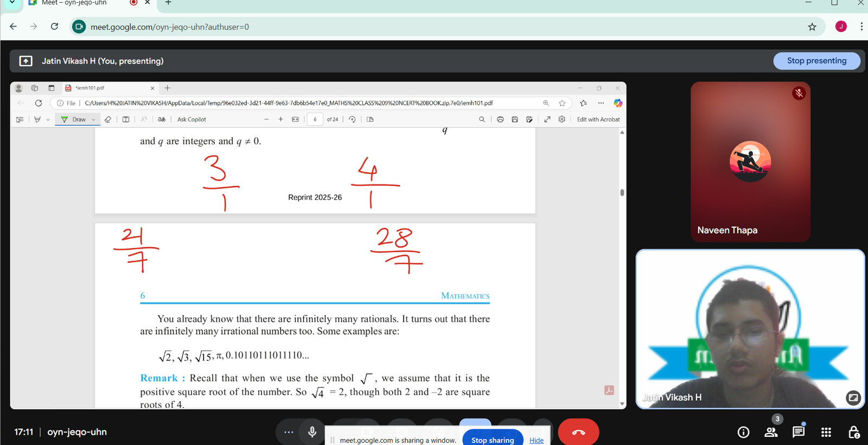Click the print icon in PDF toolbar
This screenshot has height=445, width=868.
click(500, 119)
